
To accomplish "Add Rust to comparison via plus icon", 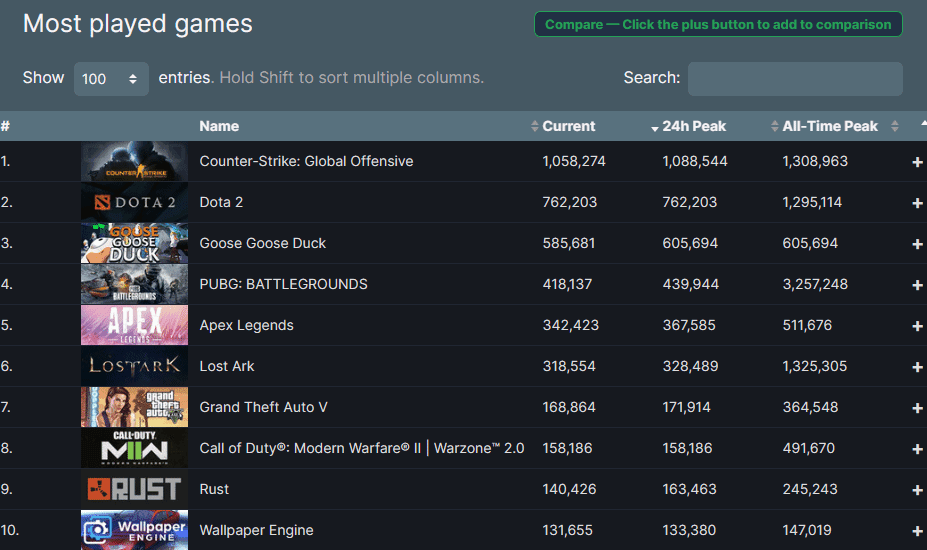I will (917, 490).
